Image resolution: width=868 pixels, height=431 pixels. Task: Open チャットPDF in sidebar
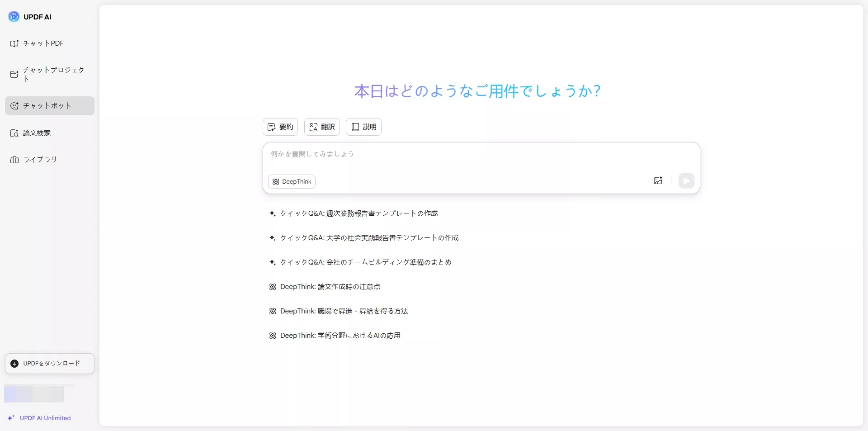pos(50,43)
